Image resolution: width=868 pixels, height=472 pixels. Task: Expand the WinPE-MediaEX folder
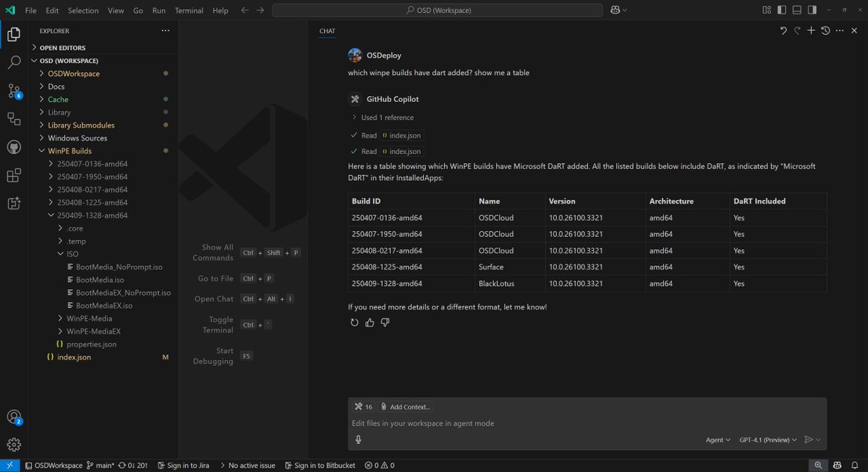point(103,331)
